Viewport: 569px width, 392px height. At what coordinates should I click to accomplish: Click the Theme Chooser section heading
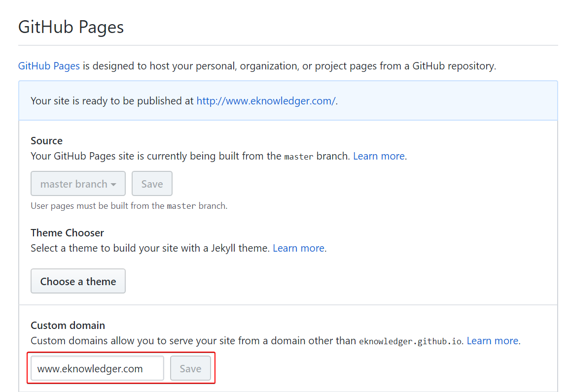[x=68, y=232]
